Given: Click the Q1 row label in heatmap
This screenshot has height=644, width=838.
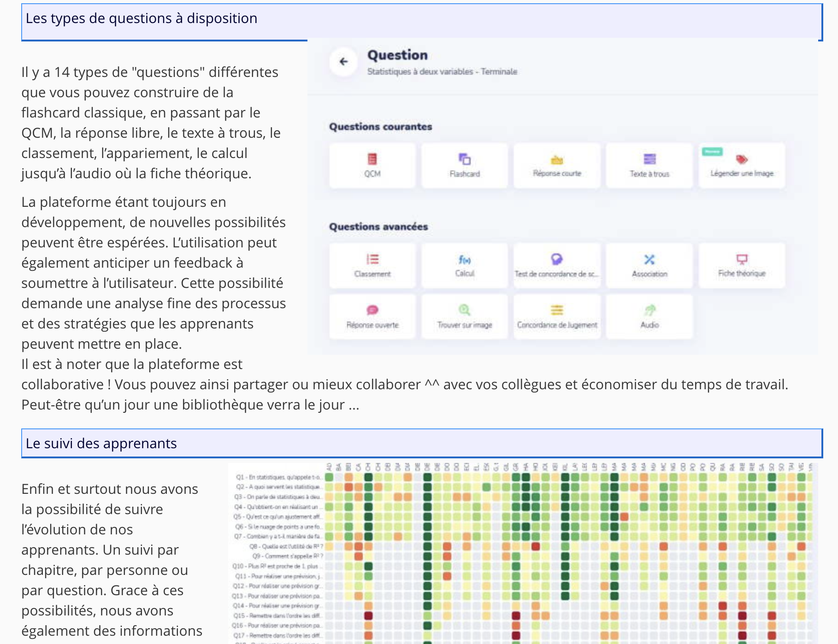Looking at the screenshot, I should (x=278, y=477).
